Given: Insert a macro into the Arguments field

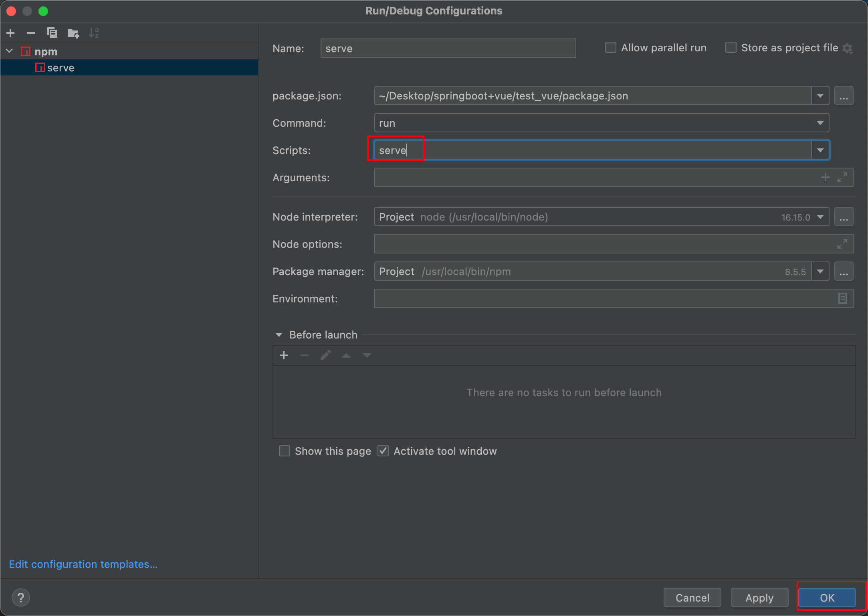Looking at the screenshot, I should 825,177.
